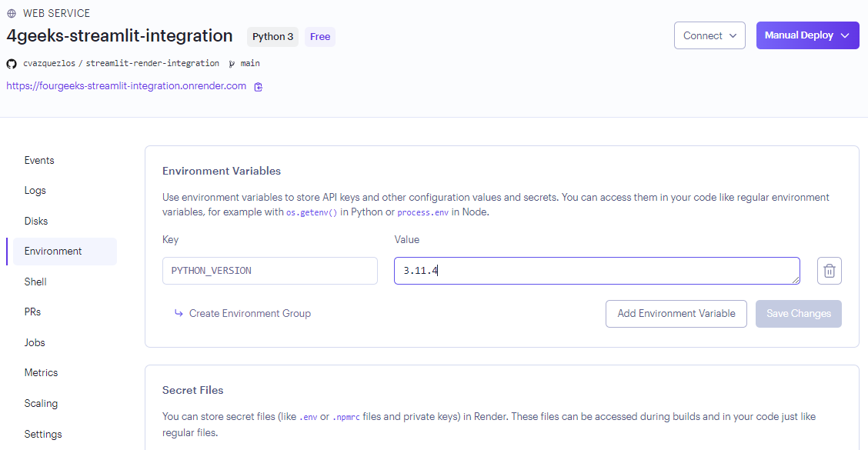Open the Jobs section

35,342
